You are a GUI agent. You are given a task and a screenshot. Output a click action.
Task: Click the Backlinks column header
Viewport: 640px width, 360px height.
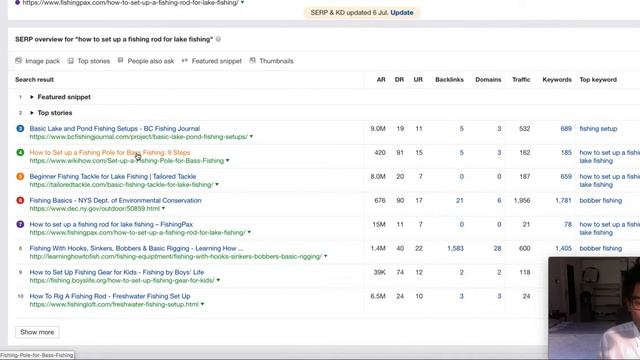click(449, 80)
